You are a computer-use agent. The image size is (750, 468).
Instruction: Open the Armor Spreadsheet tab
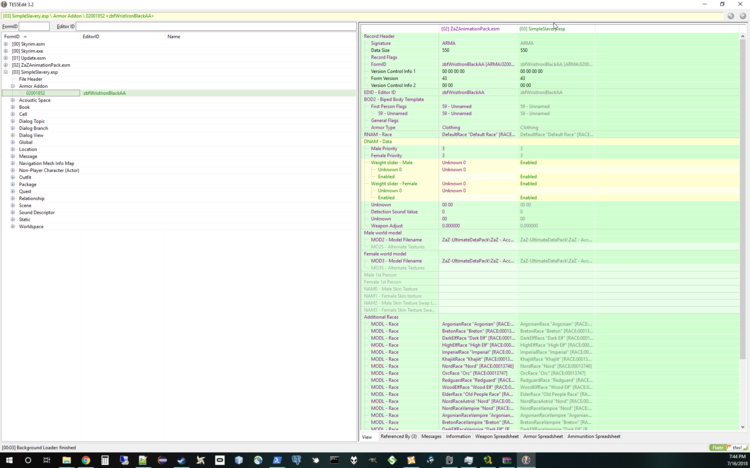543,436
